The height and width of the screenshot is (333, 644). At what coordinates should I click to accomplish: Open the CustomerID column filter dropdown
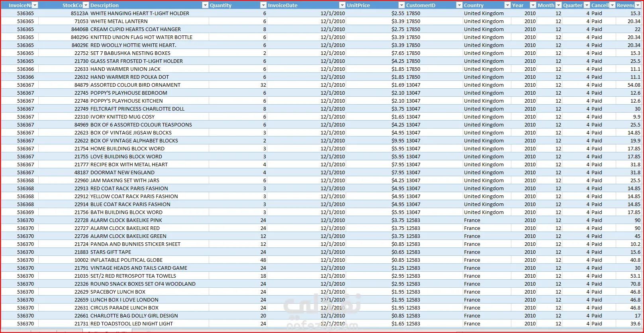459,5
